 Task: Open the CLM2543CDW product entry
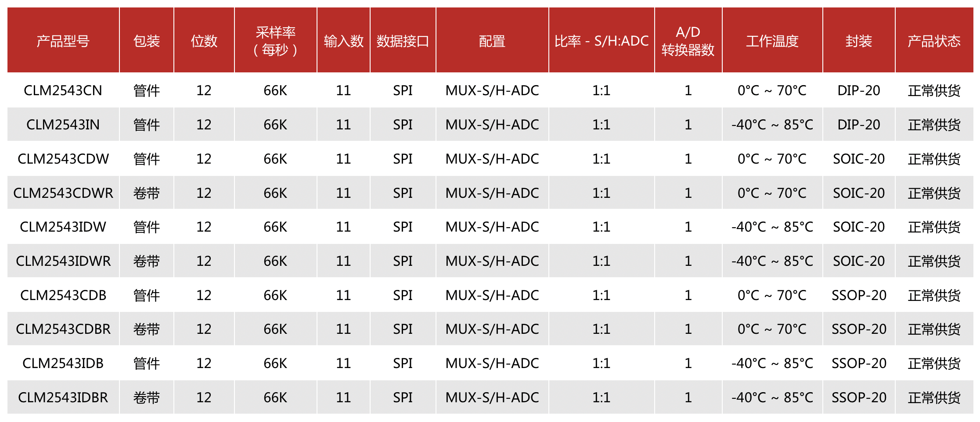coord(63,159)
